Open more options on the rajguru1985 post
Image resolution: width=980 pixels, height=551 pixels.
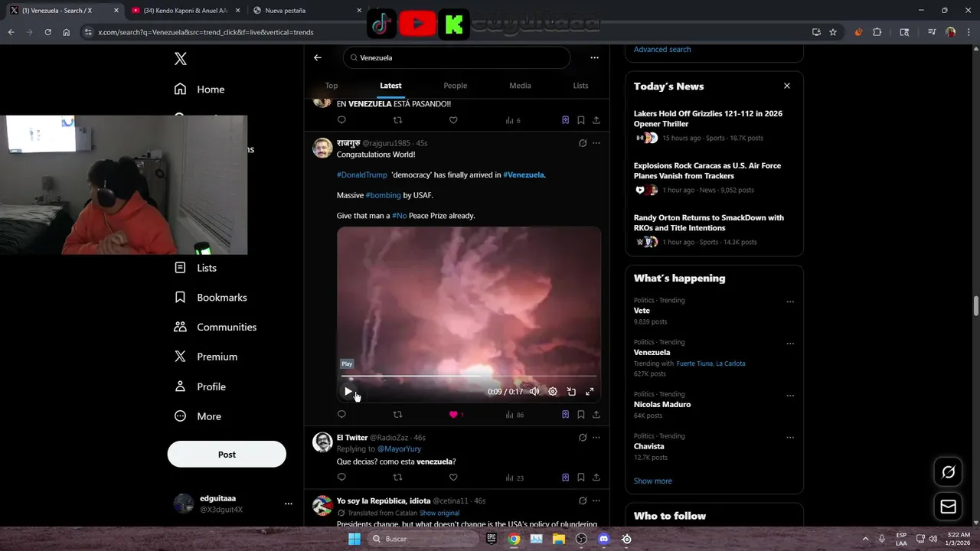pos(596,143)
